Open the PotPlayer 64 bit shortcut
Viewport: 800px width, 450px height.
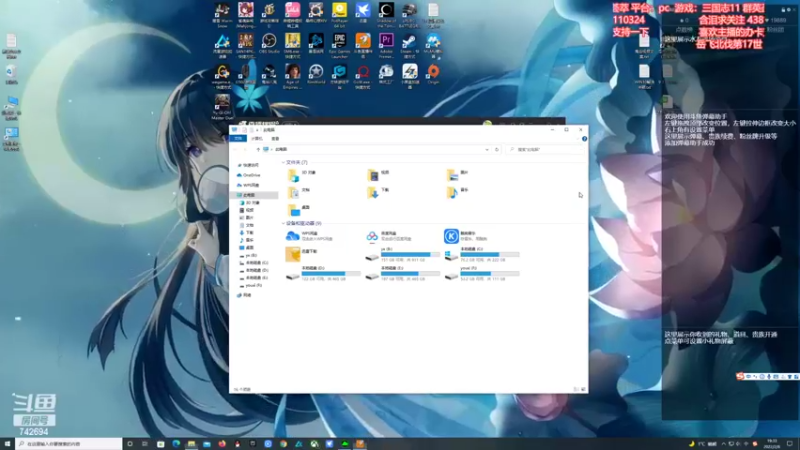point(339,14)
